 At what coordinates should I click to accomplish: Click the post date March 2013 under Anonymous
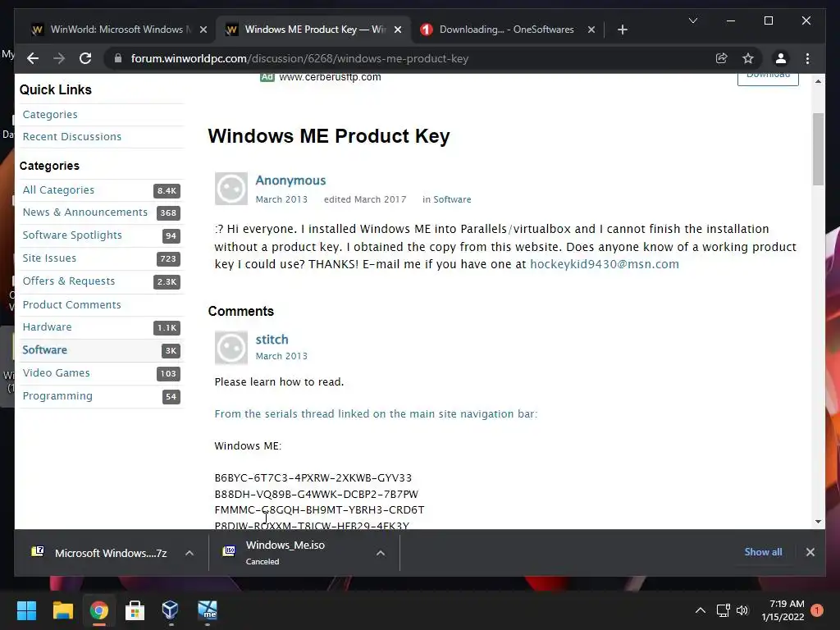click(x=281, y=199)
